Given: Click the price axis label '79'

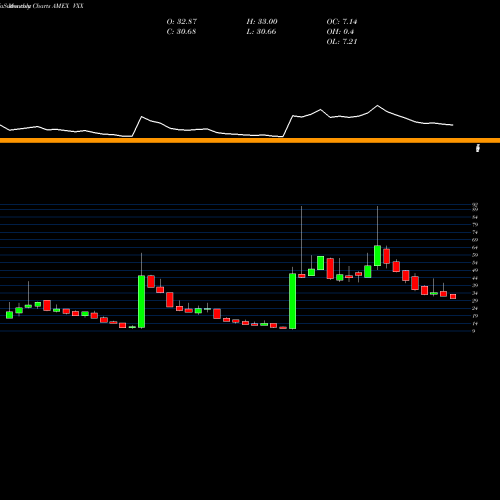Looking at the screenshot, I should point(475,225).
